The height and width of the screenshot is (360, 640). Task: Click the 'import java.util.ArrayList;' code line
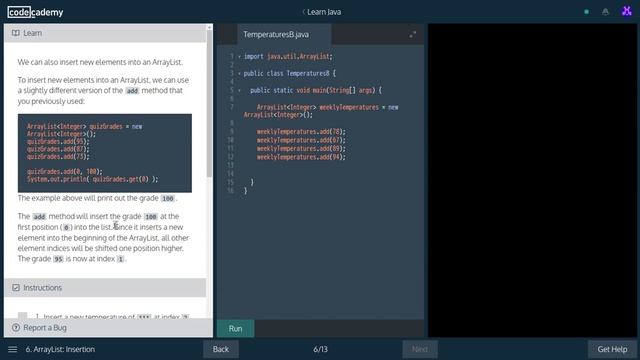click(x=288, y=57)
